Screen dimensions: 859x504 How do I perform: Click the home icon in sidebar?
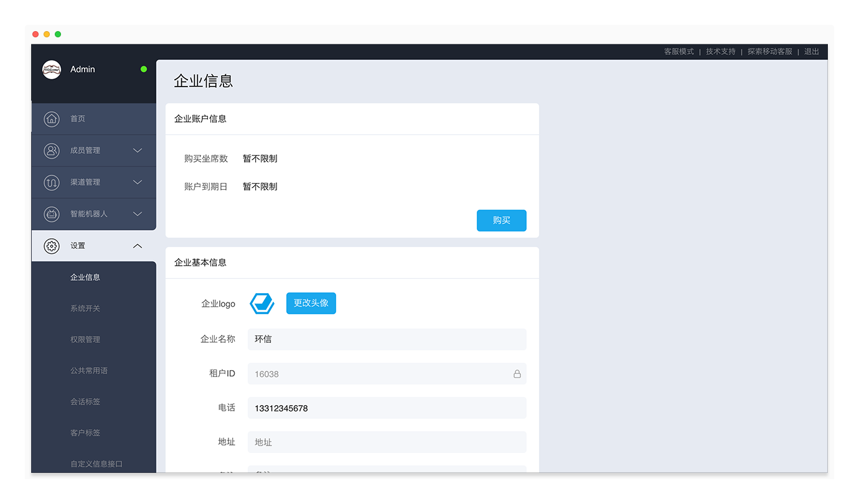pyautogui.click(x=52, y=119)
